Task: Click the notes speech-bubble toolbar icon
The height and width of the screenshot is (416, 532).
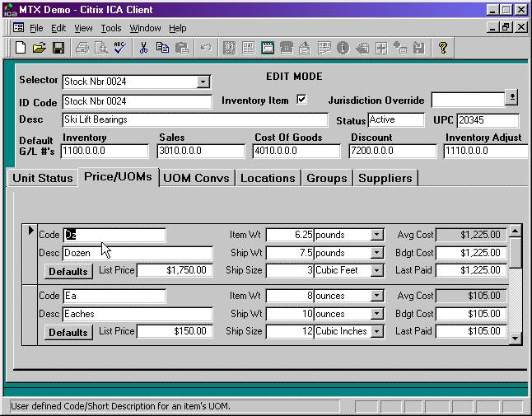Action: pyautogui.click(x=324, y=48)
